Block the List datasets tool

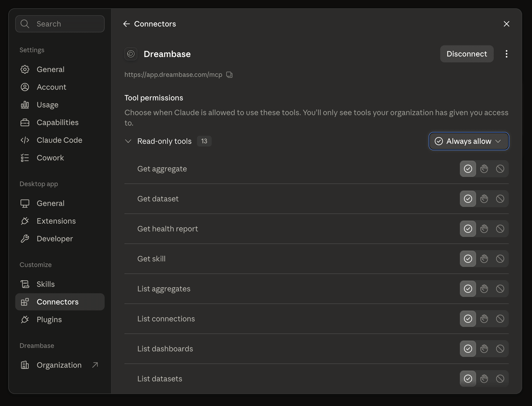500,379
